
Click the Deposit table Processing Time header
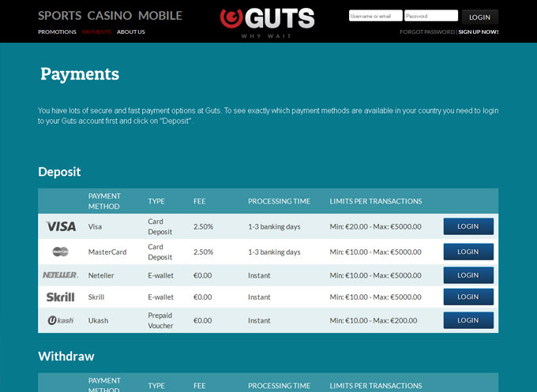point(279,201)
